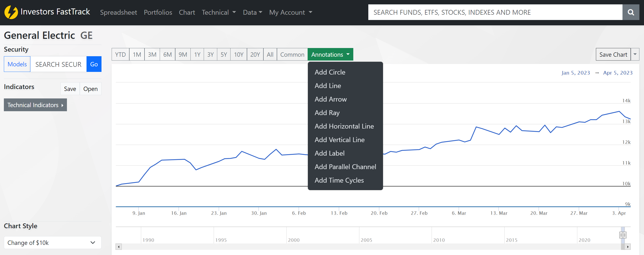Open saved indicators
This screenshot has height=255, width=644.
point(91,89)
